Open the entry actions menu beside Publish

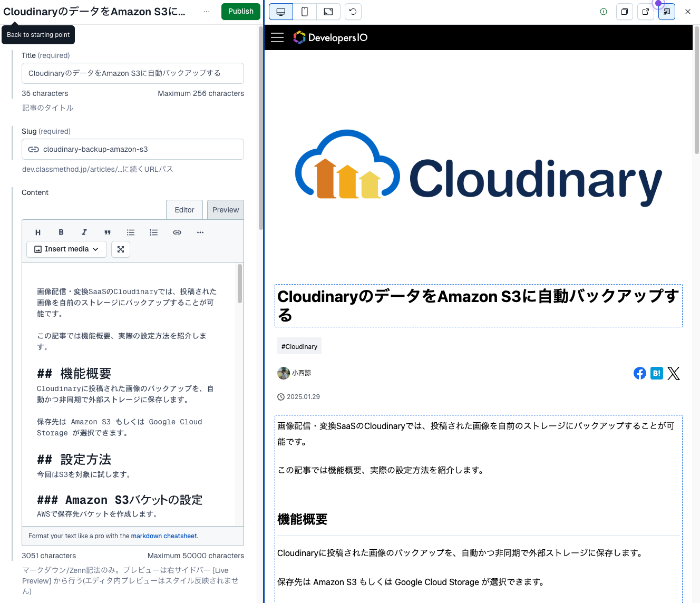(207, 12)
